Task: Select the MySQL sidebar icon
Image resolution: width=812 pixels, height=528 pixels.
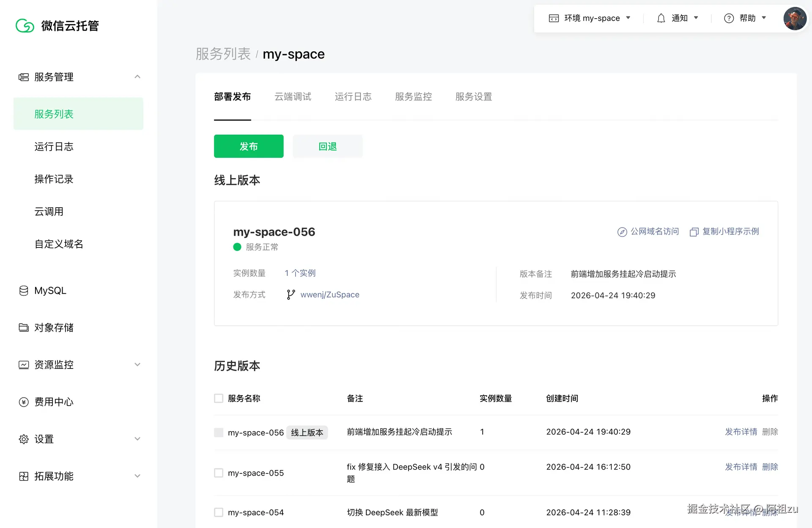Action: (24, 290)
